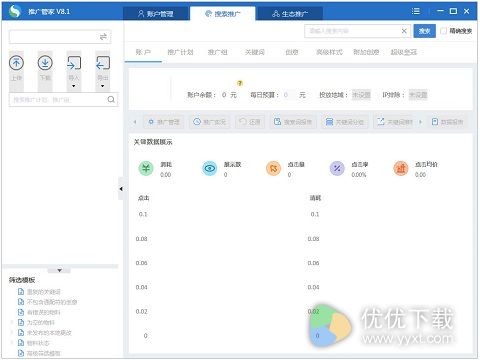Select 高级筛选模板 filter template
This screenshot has width=480, height=360.
(44, 353)
